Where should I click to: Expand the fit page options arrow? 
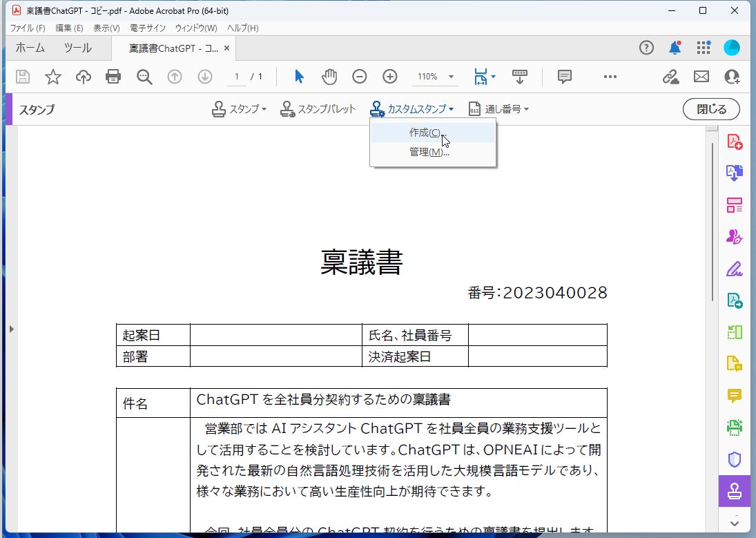coord(493,77)
